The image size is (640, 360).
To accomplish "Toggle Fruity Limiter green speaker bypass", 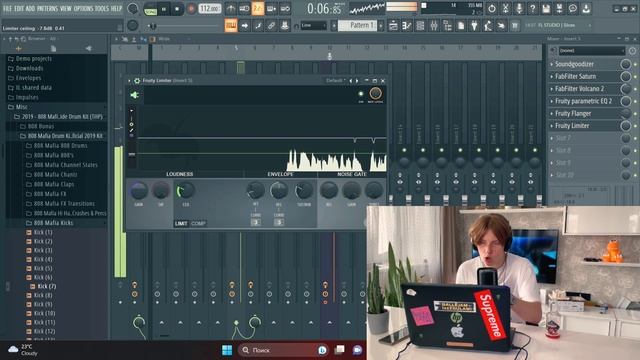I will (135, 95).
